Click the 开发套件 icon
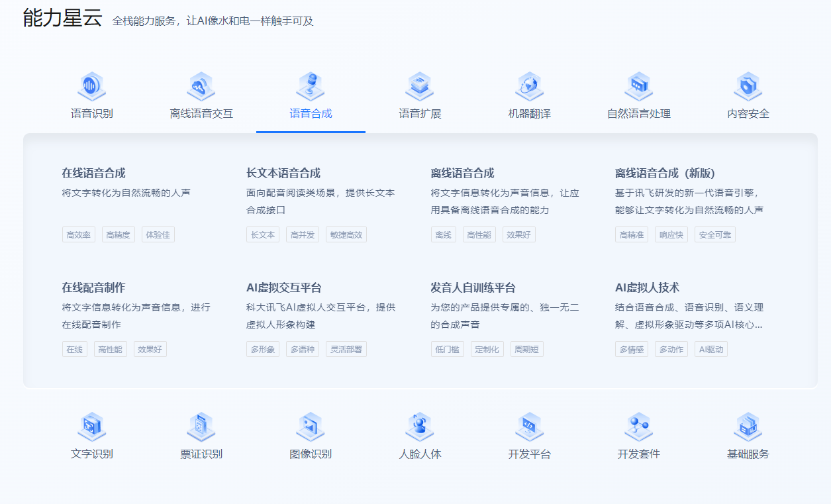Viewport: 831px width, 504px height. click(638, 427)
